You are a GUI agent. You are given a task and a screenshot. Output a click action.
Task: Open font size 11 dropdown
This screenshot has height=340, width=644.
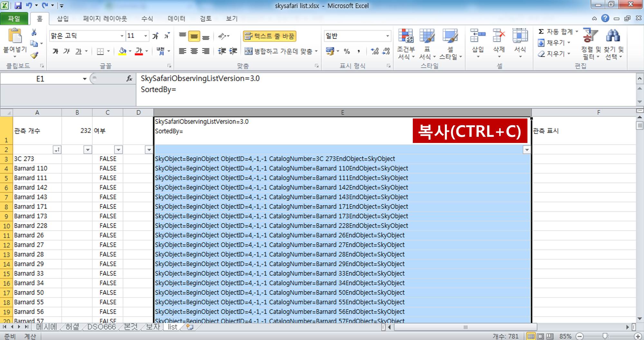(146, 36)
